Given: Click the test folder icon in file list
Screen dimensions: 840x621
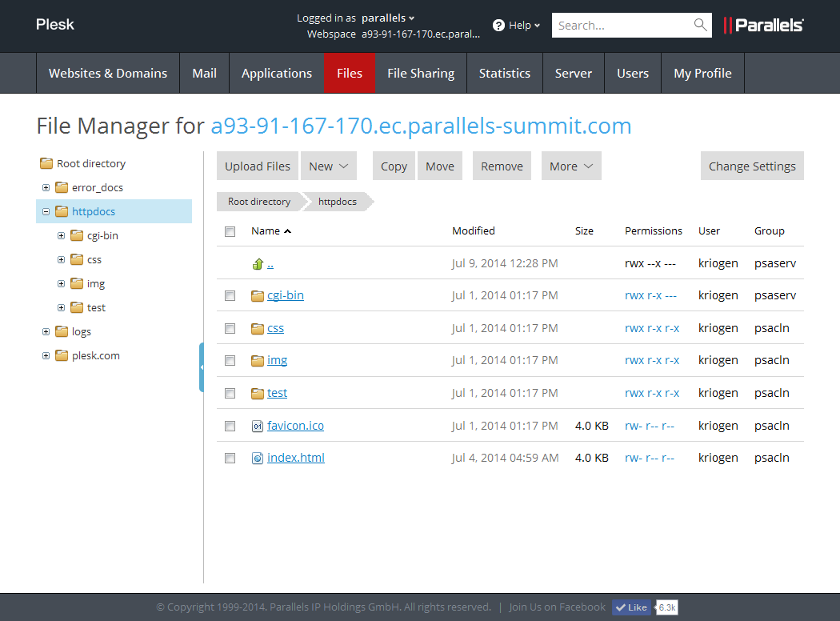Looking at the screenshot, I should click(x=258, y=393).
